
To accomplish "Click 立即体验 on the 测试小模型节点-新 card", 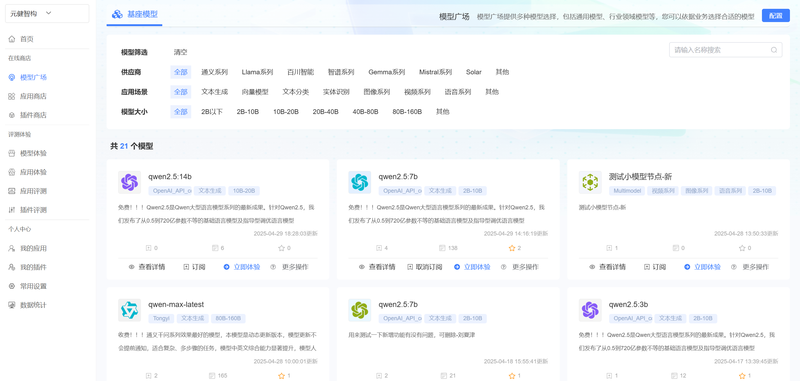I will coord(703,267).
